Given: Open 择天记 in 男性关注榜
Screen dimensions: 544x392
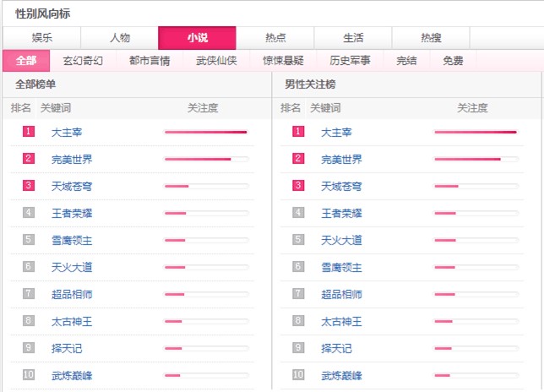Looking at the screenshot, I should click(336, 348).
